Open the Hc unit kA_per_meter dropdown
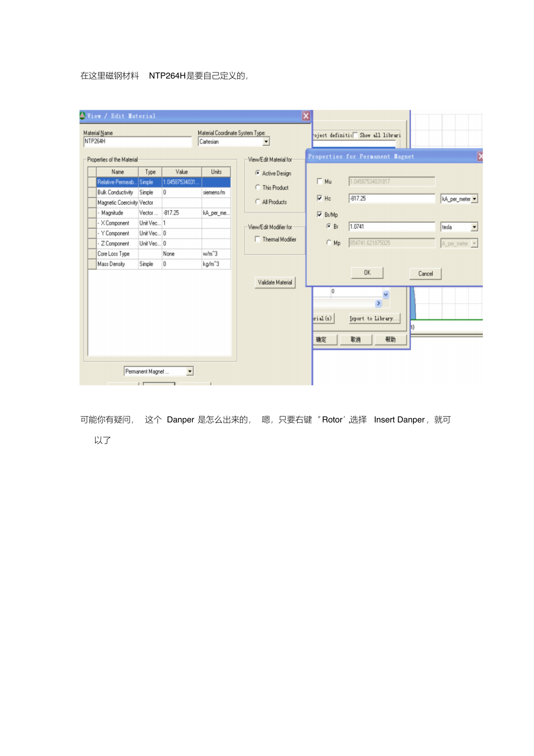534x756 pixels. 475,199
